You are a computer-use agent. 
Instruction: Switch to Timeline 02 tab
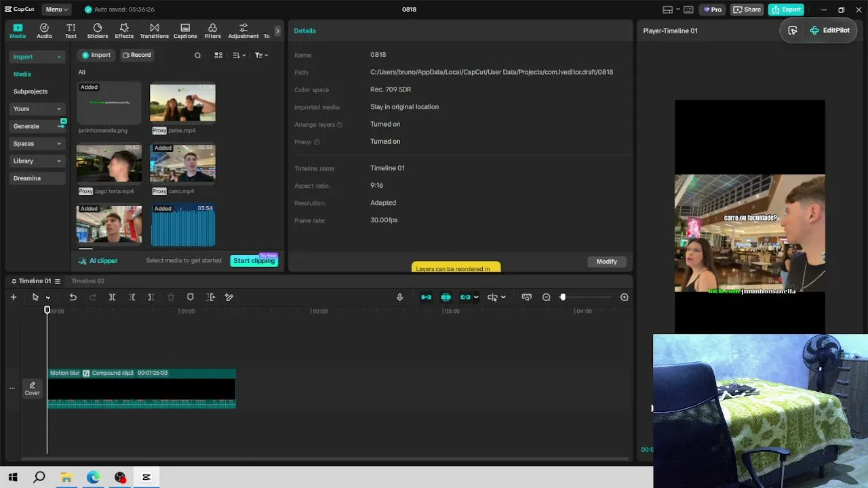[88, 281]
